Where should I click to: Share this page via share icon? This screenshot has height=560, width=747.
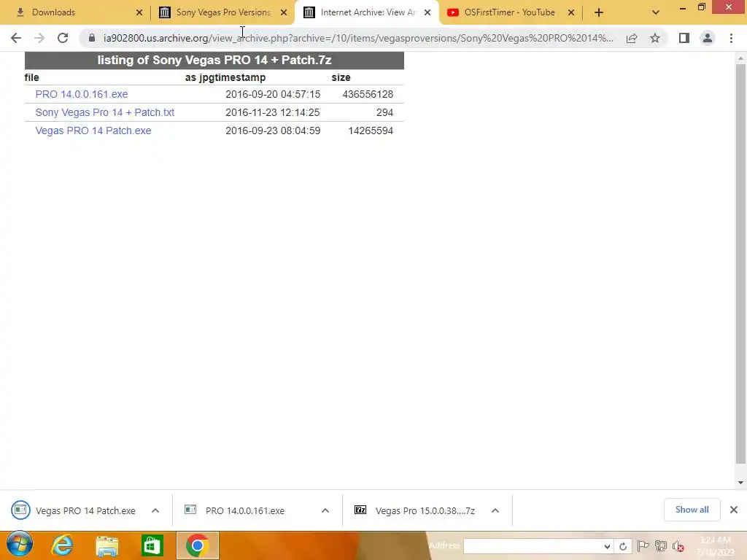coord(632,38)
